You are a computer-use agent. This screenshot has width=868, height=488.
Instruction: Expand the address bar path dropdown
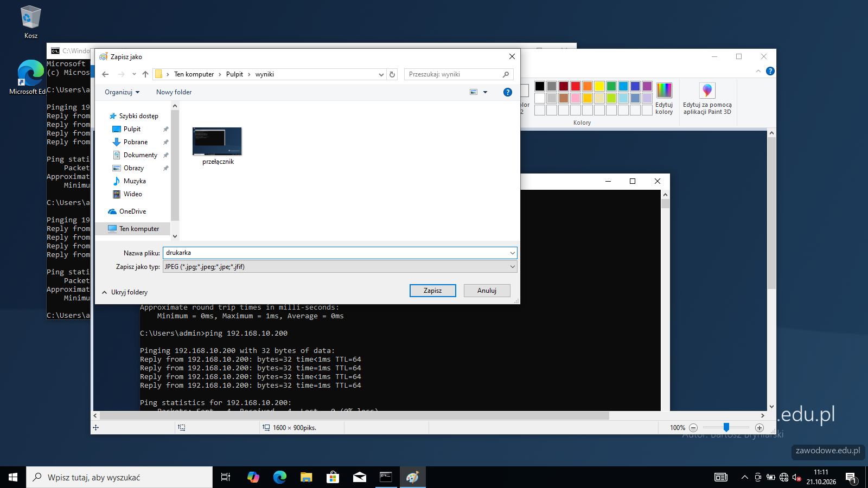coord(381,75)
